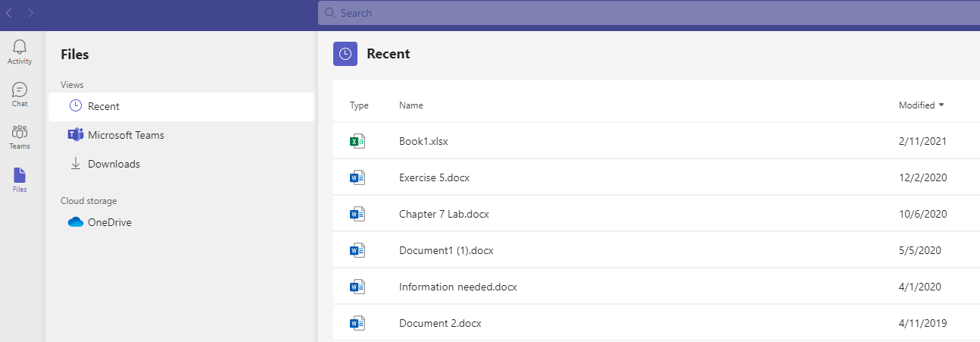This screenshot has width=980, height=342.
Task: Click the 10/6/2020 modified date
Action: (x=922, y=214)
